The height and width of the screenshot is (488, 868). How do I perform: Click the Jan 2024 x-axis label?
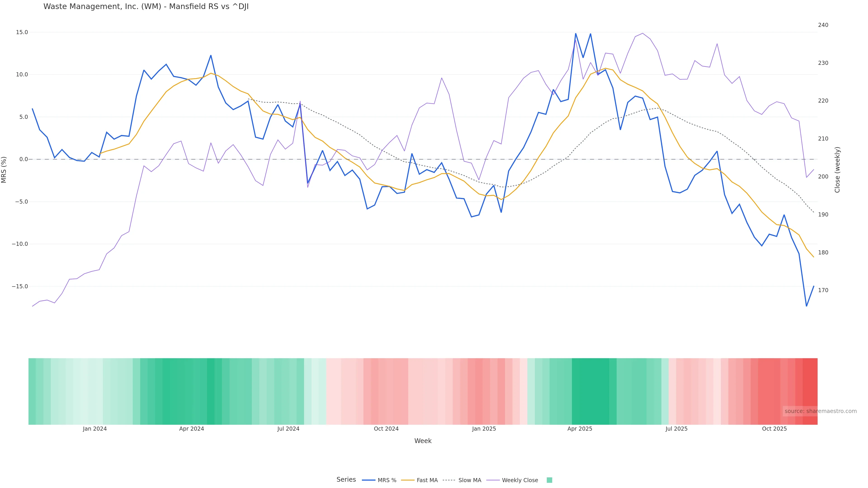[95, 429]
